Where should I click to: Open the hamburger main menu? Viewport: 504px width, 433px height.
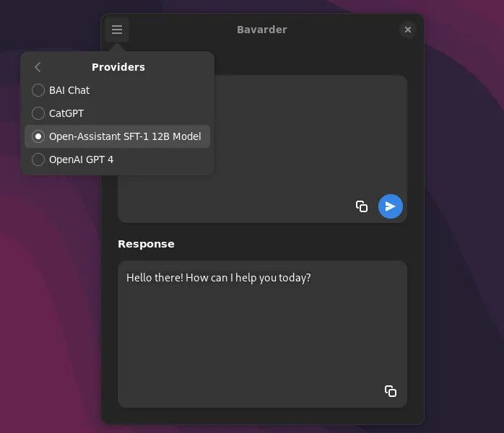pyautogui.click(x=117, y=30)
